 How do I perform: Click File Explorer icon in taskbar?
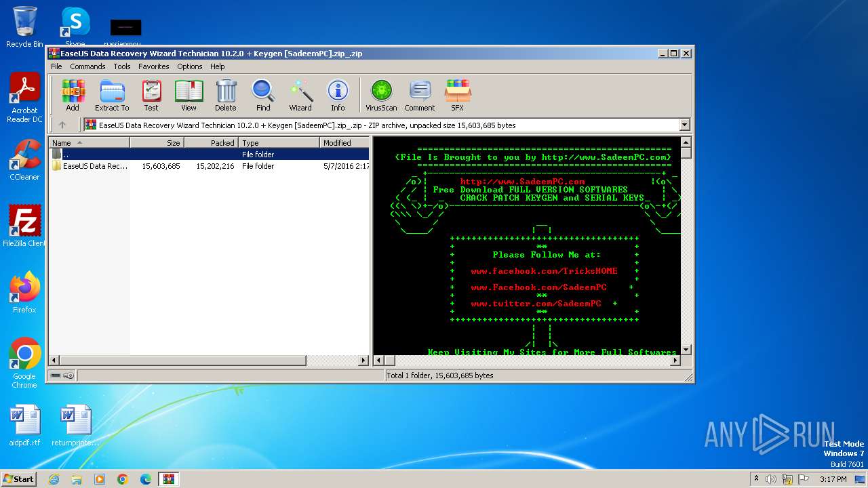(77, 479)
